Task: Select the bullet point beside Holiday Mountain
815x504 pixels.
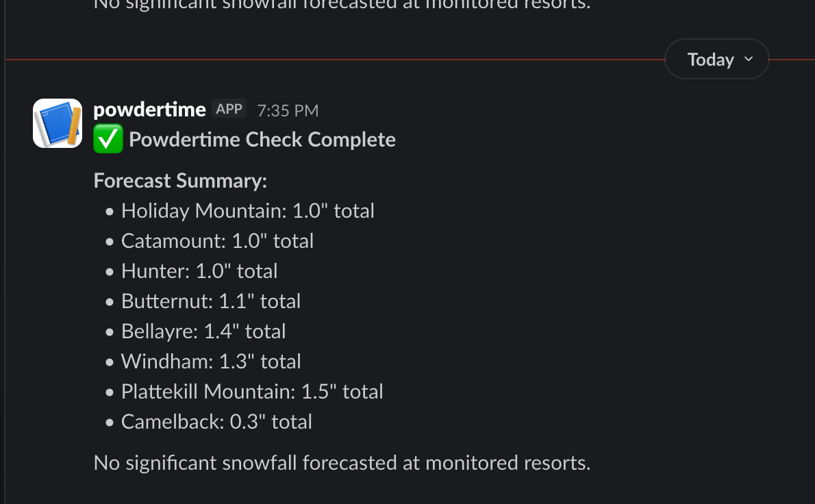Action: [110, 212]
